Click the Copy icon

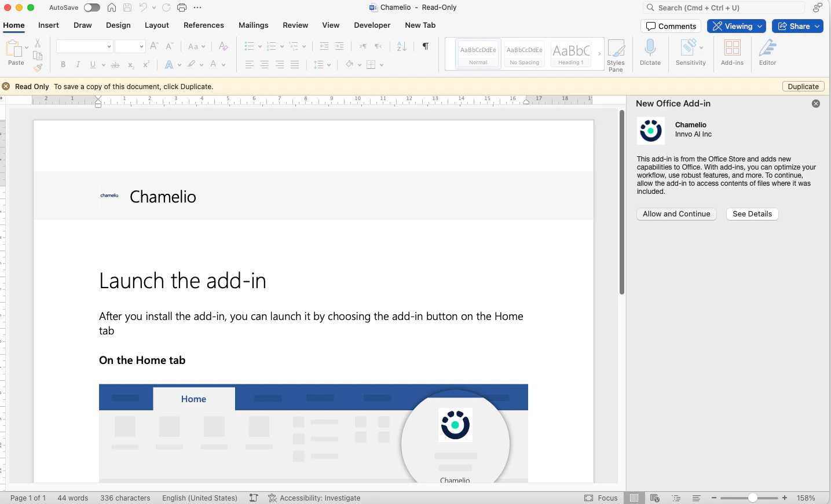(38, 56)
